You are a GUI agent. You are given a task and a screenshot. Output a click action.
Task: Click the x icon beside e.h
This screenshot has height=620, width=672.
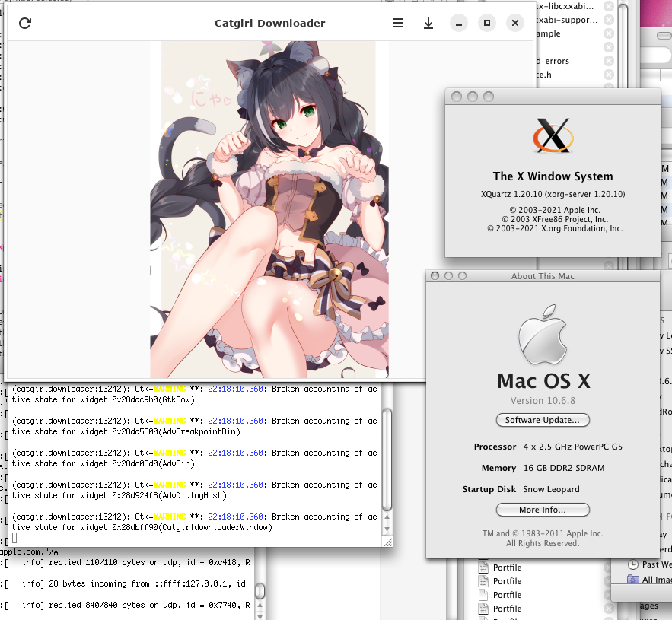pyautogui.click(x=609, y=75)
